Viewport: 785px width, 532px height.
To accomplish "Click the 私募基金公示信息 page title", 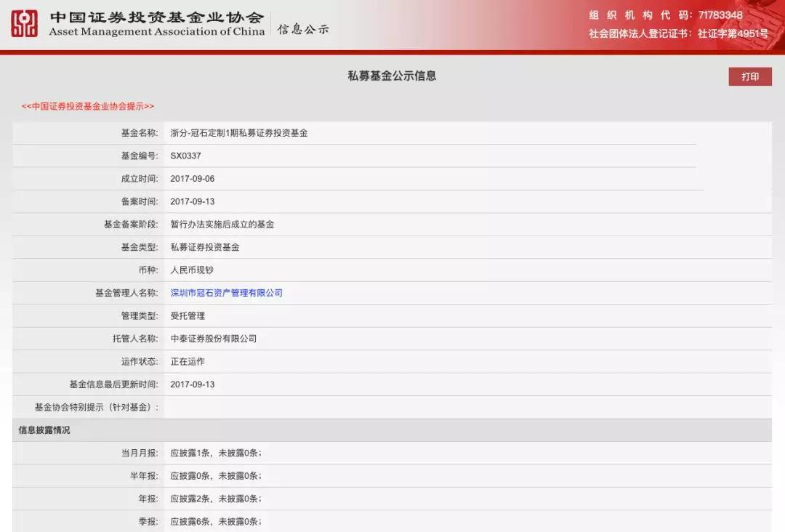I will pos(392,76).
